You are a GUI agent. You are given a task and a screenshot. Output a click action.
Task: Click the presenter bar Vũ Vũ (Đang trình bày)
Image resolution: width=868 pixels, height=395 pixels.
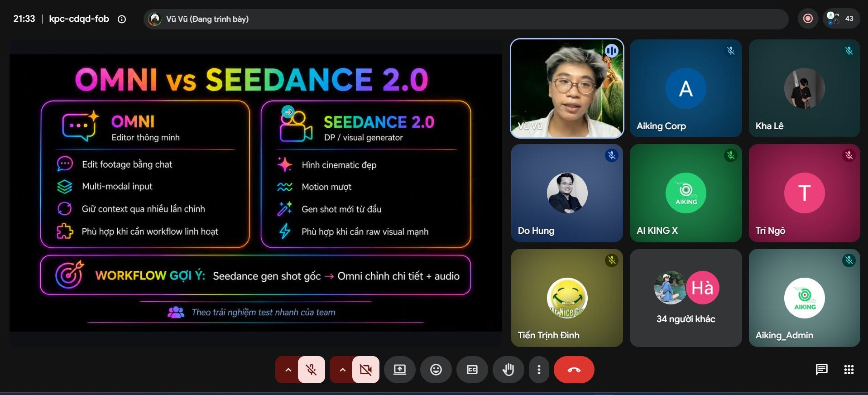466,19
